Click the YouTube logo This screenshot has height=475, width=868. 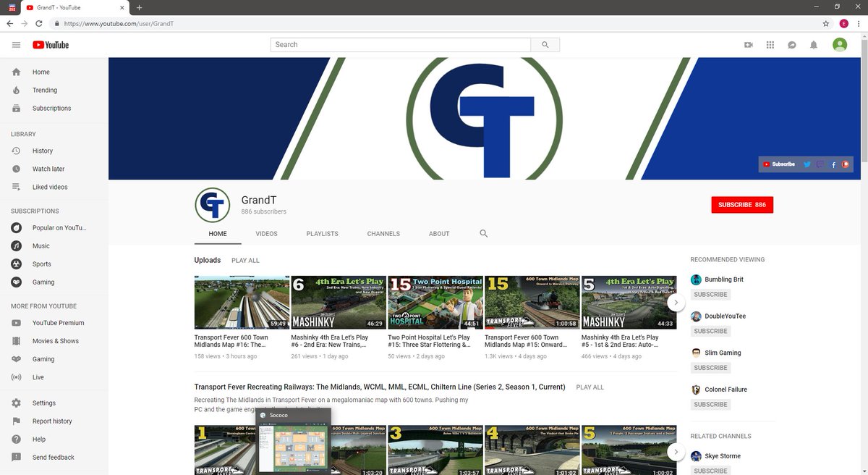click(51, 45)
